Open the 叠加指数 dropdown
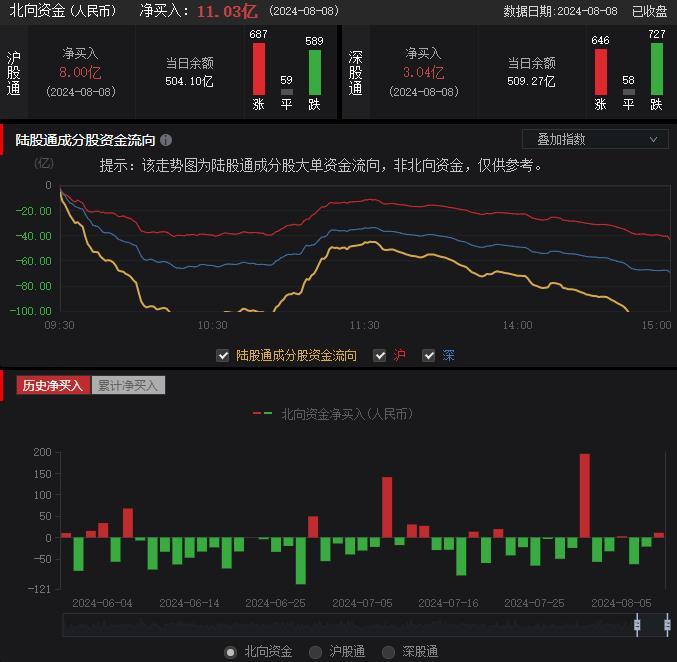Image resolution: width=677 pixels, height=662 pixels. [595, 139]
